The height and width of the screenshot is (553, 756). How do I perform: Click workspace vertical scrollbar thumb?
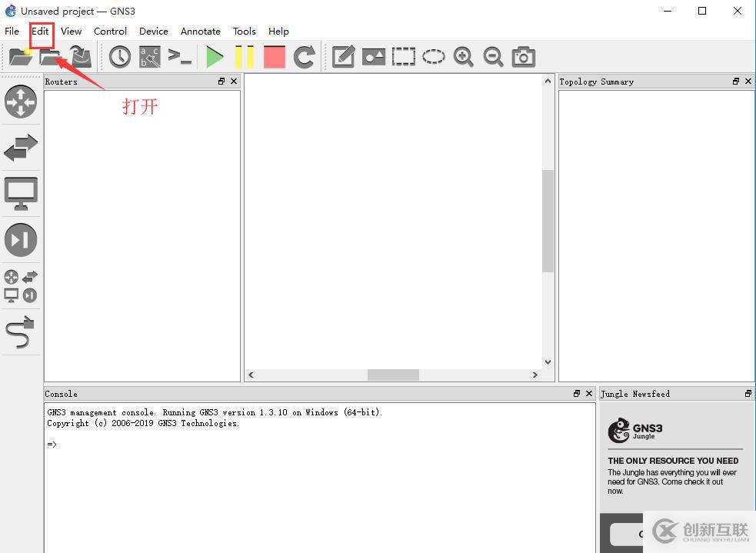point(548,221)
